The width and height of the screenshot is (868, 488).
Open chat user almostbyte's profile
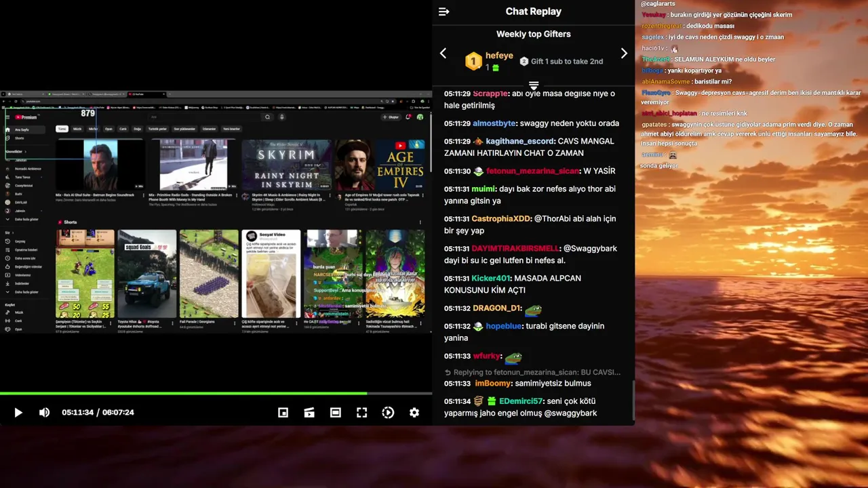point(494,123)
